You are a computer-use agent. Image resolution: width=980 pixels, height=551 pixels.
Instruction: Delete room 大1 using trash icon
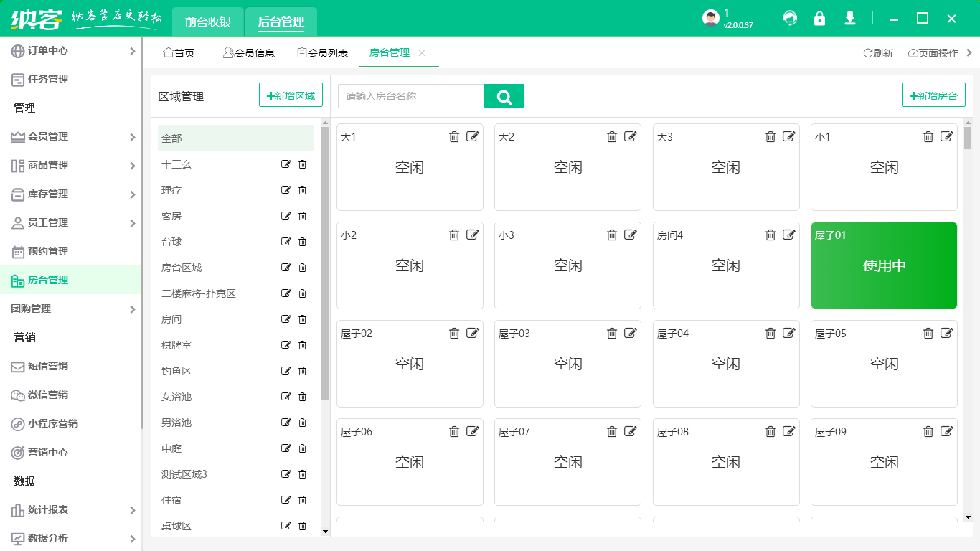click(x=454, y=136)
